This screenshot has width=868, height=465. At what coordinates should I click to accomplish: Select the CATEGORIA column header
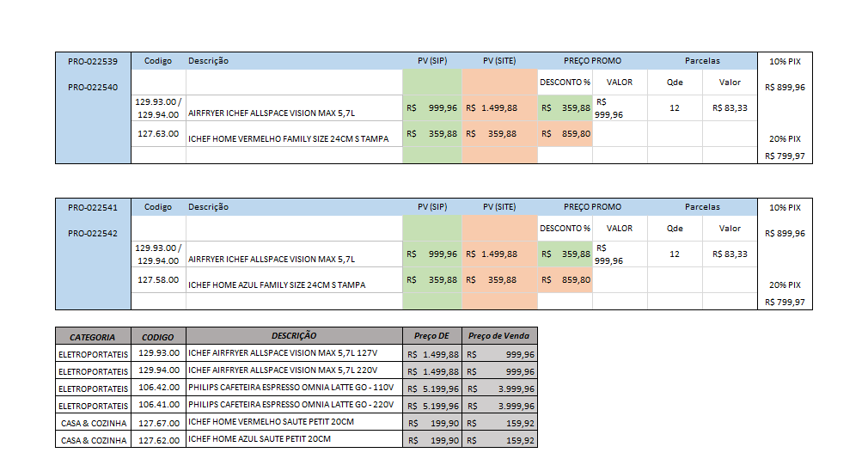tap(93, 337)
